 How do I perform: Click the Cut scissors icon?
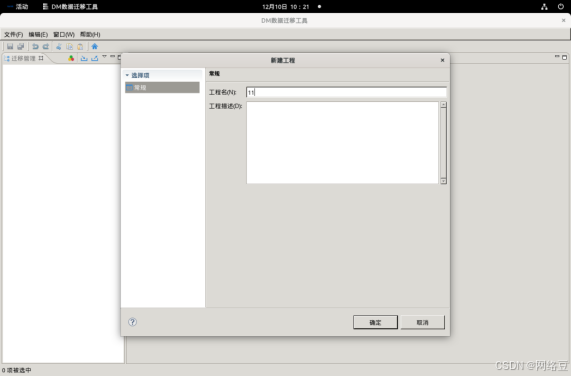(58, 46)
